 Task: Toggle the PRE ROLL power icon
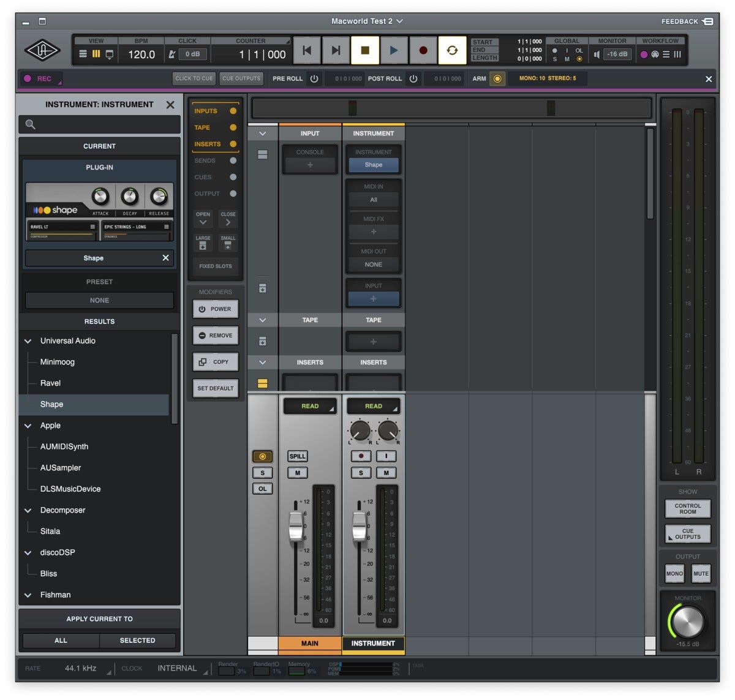(x=314, y=78)
